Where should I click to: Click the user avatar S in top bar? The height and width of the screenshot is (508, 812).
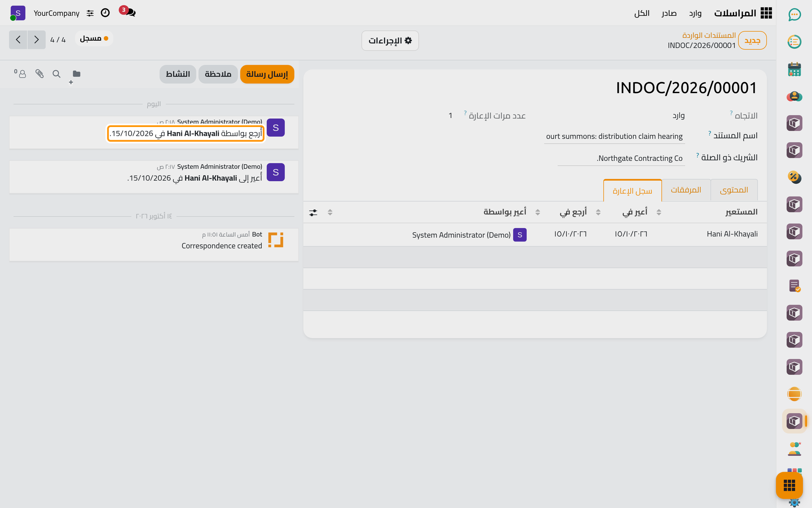pos(18,13)
